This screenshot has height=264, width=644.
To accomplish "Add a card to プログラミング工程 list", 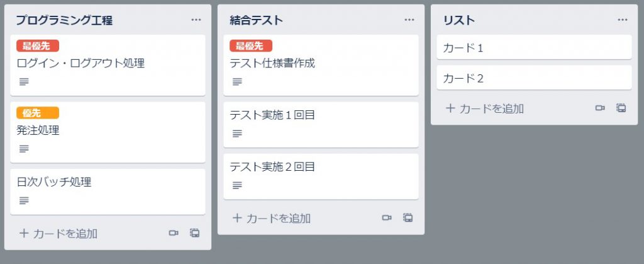I will point(58,234).
